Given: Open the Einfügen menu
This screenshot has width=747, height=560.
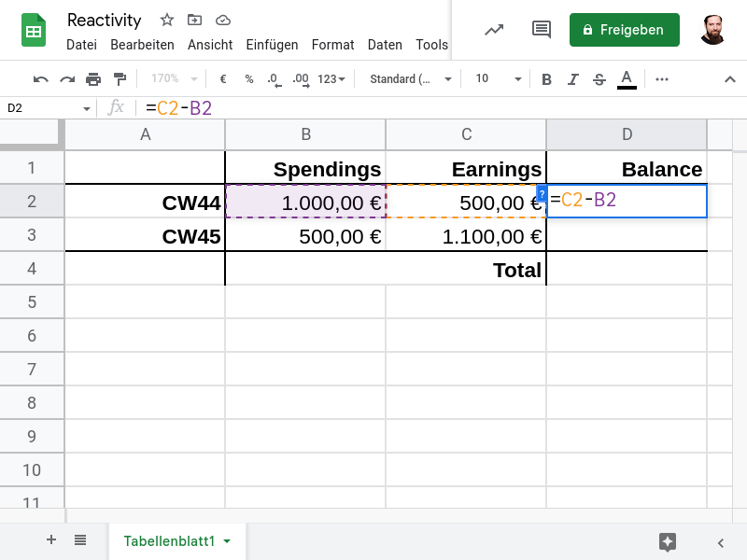Looking at the screenshot, I should coord(272,45).
